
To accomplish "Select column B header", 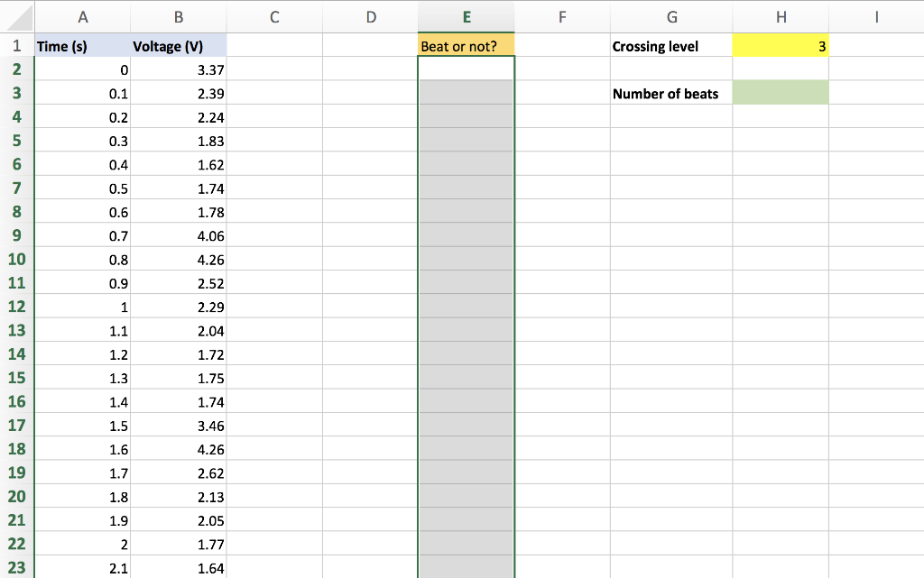I will click(178, 16).
